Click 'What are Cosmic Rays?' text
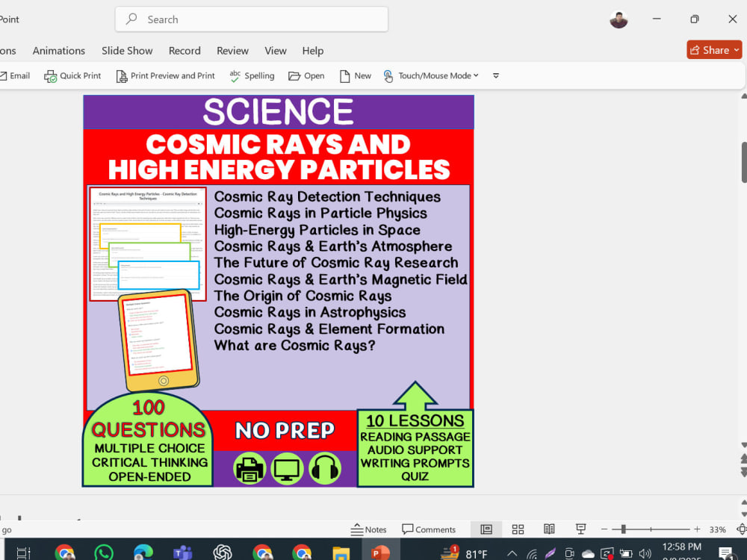Screen dimensions: 747x560 [x=294, y=345]
